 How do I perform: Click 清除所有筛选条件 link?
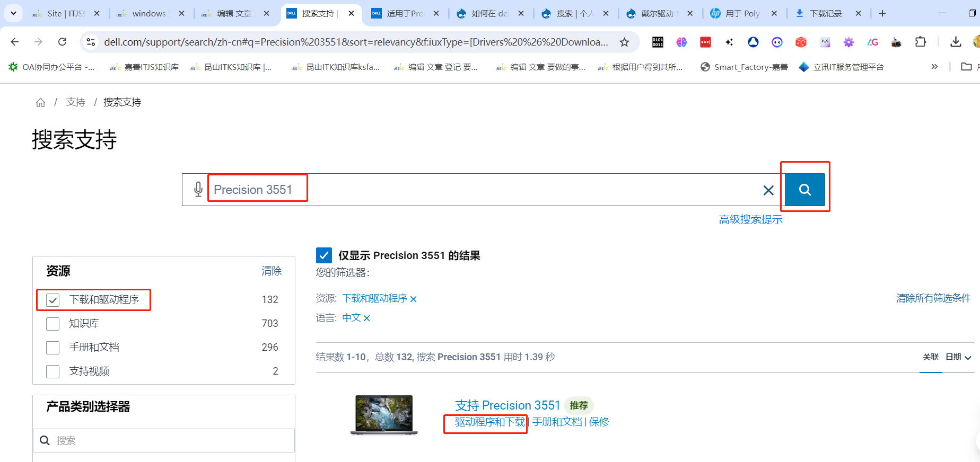click(x=933, y=298)
